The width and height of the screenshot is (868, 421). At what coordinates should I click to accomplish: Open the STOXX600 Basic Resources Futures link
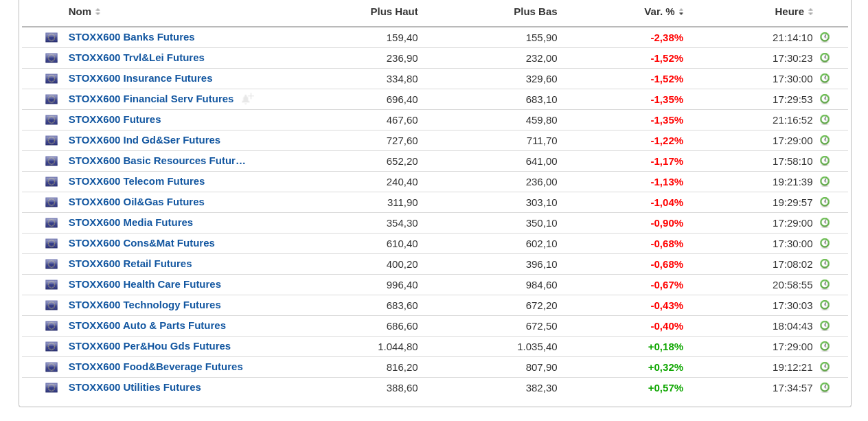coord(157,161)
